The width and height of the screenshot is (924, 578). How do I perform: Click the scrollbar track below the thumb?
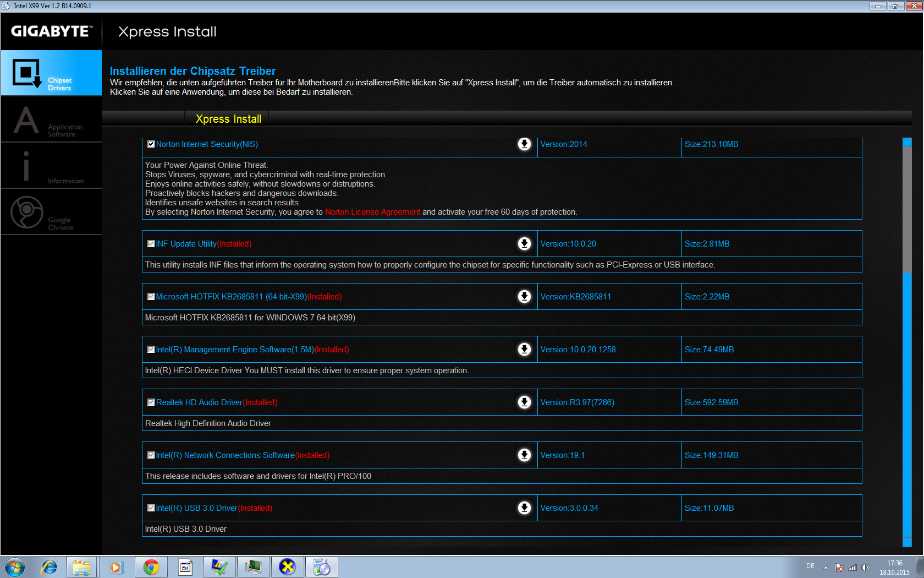coord(907,405)
